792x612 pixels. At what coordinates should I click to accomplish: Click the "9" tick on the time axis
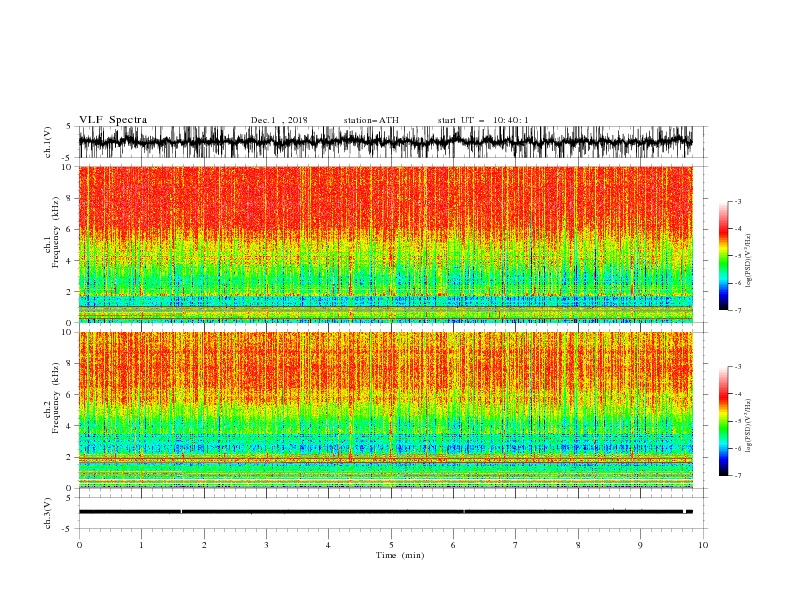tap(640, 545)
